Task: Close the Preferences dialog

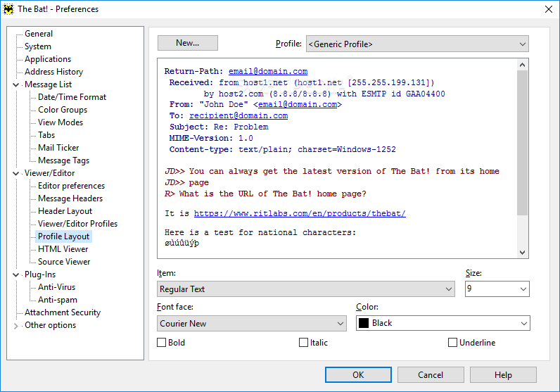Action: coord(549,9)
